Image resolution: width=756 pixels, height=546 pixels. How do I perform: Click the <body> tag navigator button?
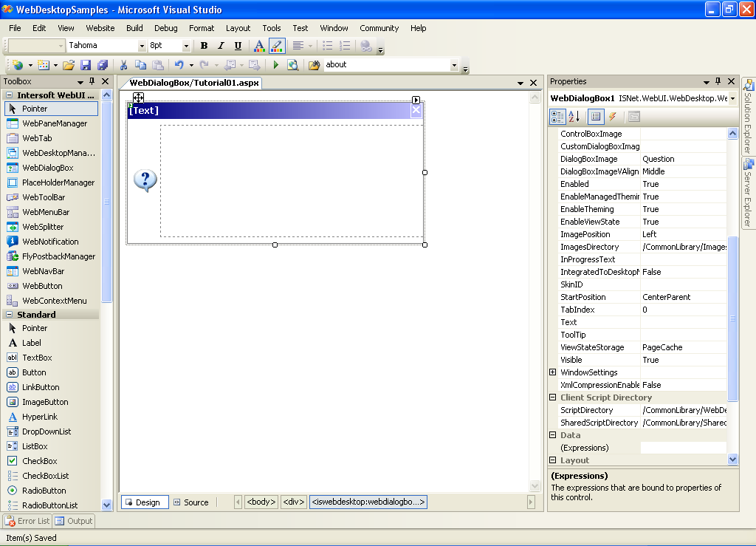(261, 502)
